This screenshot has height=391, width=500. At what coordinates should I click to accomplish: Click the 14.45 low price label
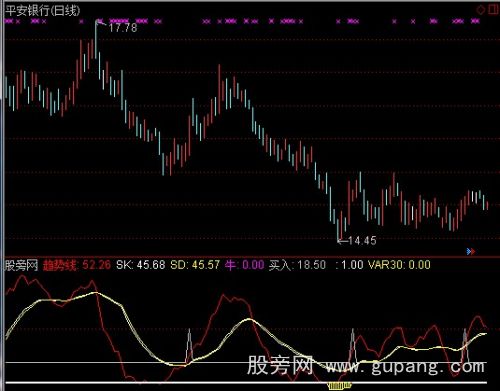362,240
